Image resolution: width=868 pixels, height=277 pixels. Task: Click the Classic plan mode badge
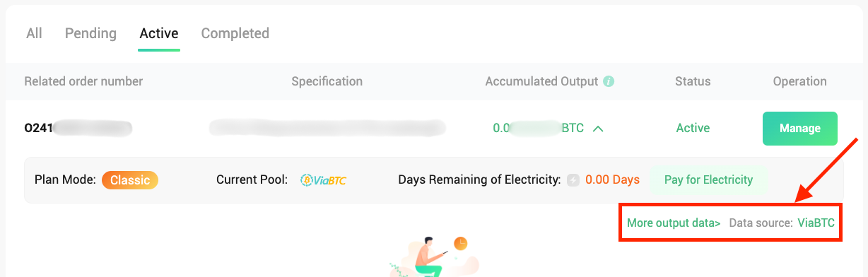point(130,180)
